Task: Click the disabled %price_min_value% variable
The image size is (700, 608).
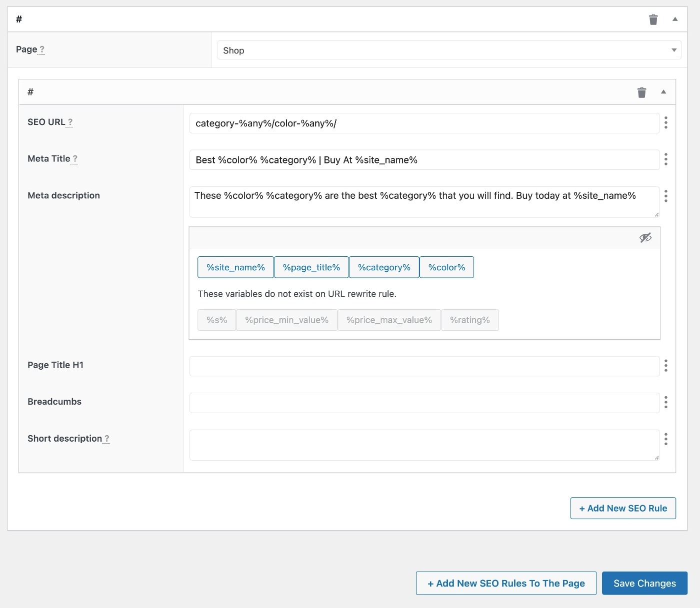Action: coord(287,320)
